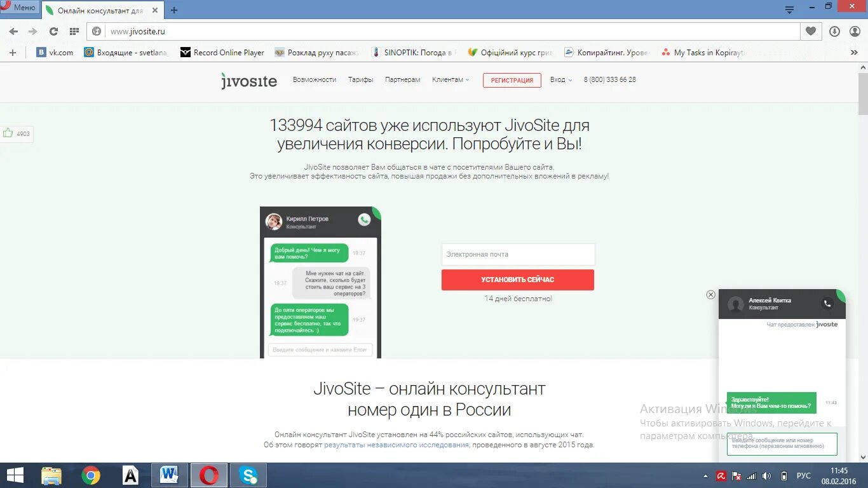The image size is (868, 488).
Task: Click the УСТАНОВИТЬ СЕЙЧАС button
Action: point(518,280)
